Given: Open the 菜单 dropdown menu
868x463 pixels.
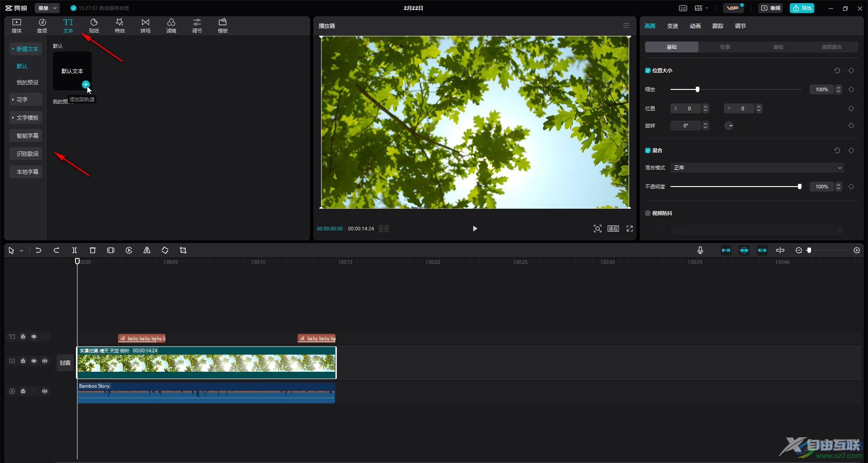Looking at the screenshot, I should coord(47,8).
